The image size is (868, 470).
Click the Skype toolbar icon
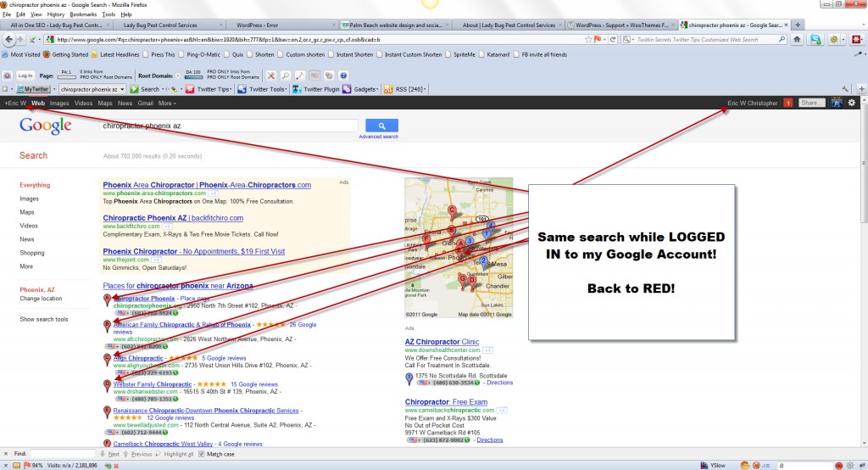pyautogui.click(x=815, y=39)
